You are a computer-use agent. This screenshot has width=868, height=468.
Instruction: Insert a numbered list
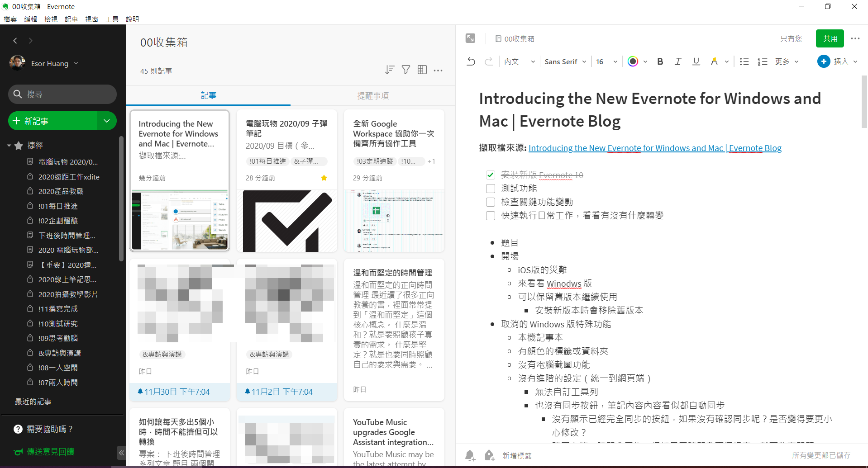click(x=763, y=61)
